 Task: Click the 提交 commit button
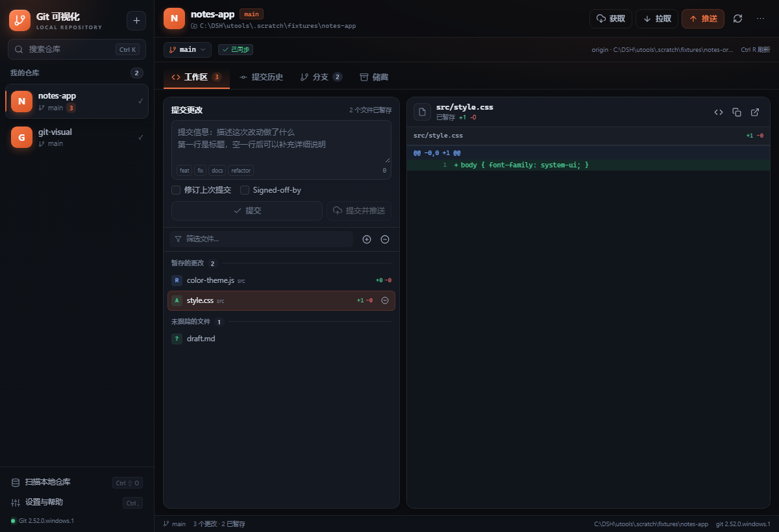pos(247,211)
